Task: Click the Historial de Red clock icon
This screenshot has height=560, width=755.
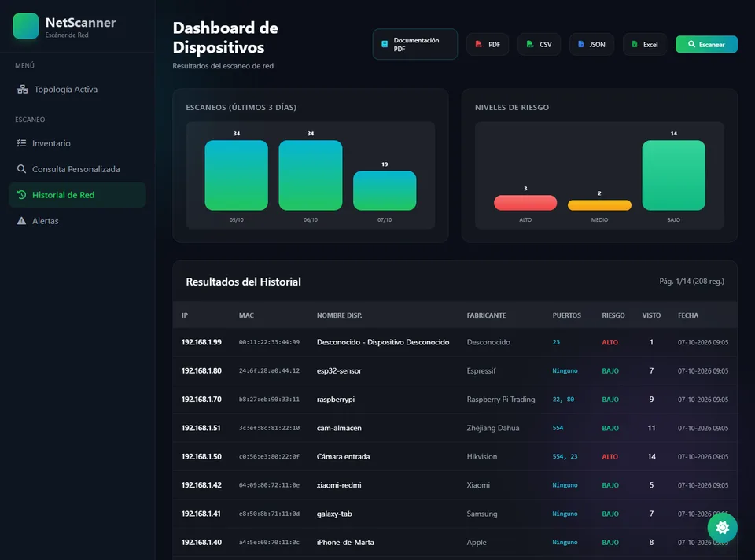Action: pyautogui.click(x=22, y=195)
